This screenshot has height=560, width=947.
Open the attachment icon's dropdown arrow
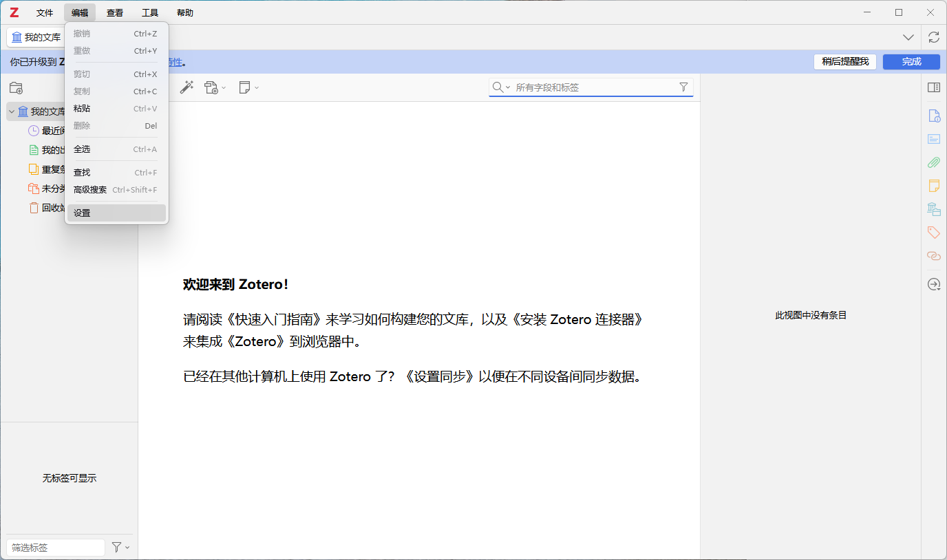(224, 88)
